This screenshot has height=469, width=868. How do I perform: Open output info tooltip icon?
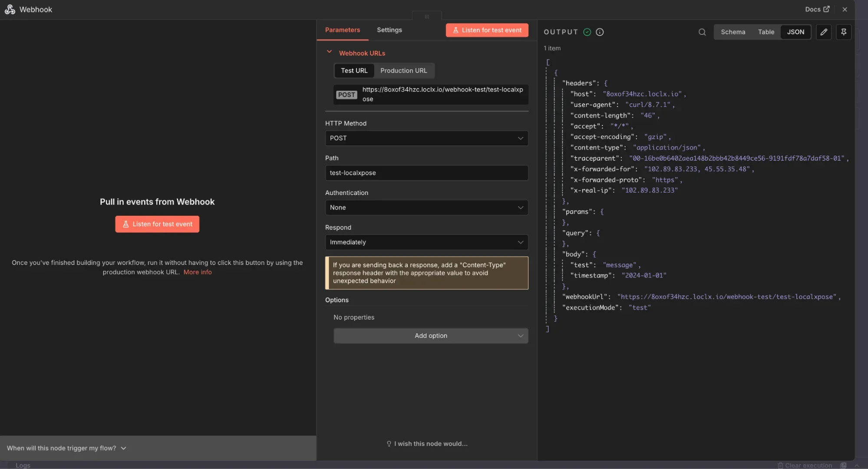pyautogui.click(x=600, y=32)
